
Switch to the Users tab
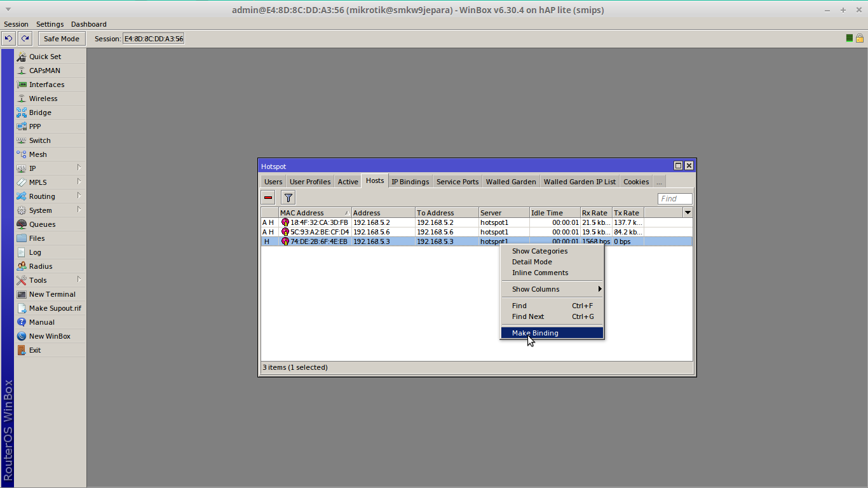273,182
